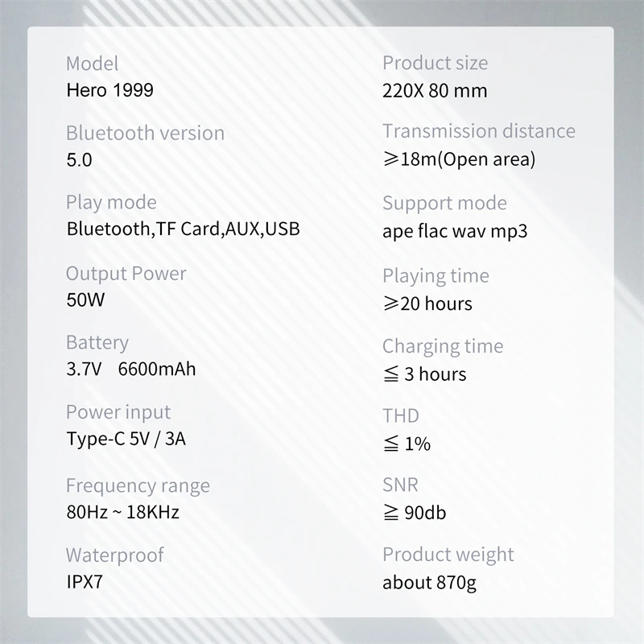644x644 pixels.
Task: Click the Frequency range heading
Action: 138,486
